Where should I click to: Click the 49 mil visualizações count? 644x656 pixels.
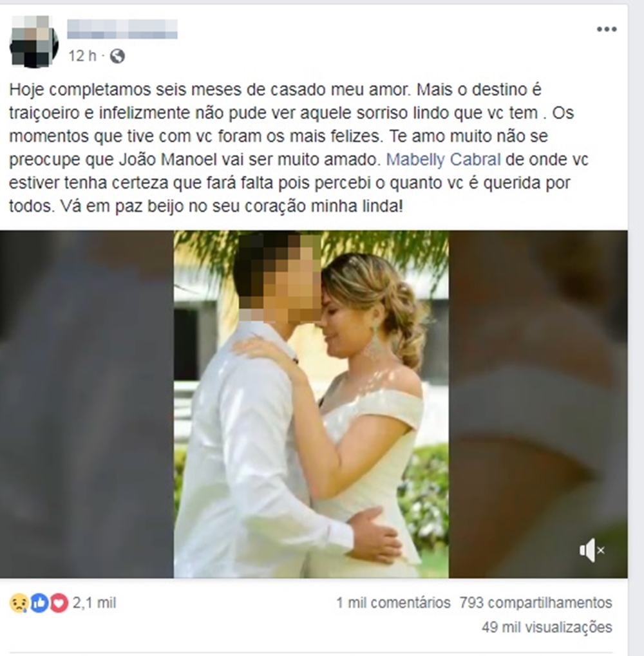[x=547, y=627]
